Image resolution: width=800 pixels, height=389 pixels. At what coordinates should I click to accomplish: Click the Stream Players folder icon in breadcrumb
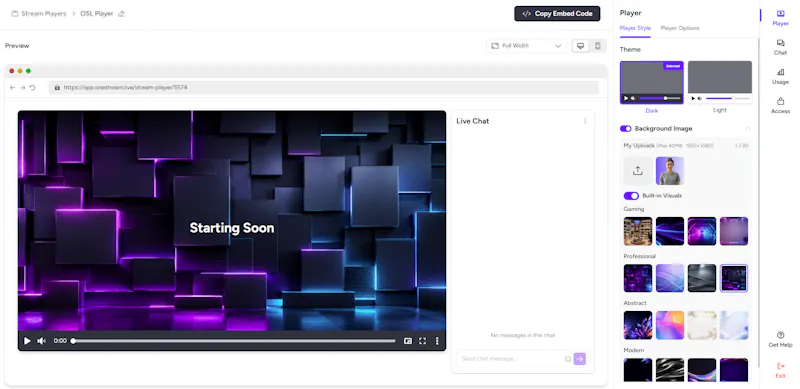[15, 14]
